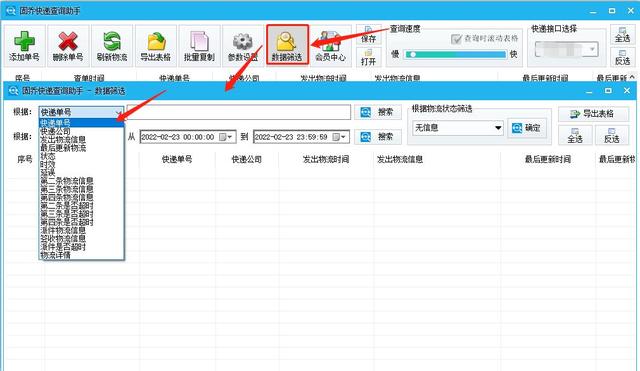The height and width of the screenshot is (371, 640).
Task: Click the 确定 button
Action: coord(527,128)
